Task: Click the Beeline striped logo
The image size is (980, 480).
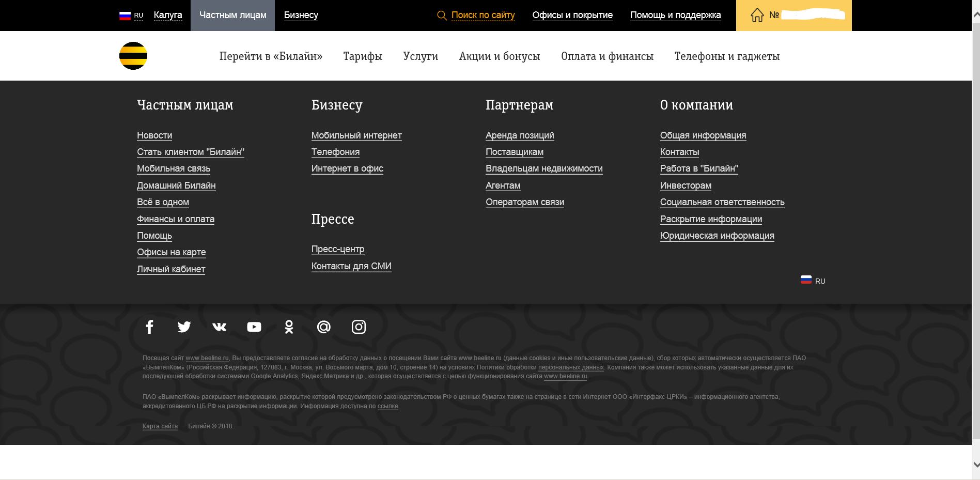Action: pos(133,56)
